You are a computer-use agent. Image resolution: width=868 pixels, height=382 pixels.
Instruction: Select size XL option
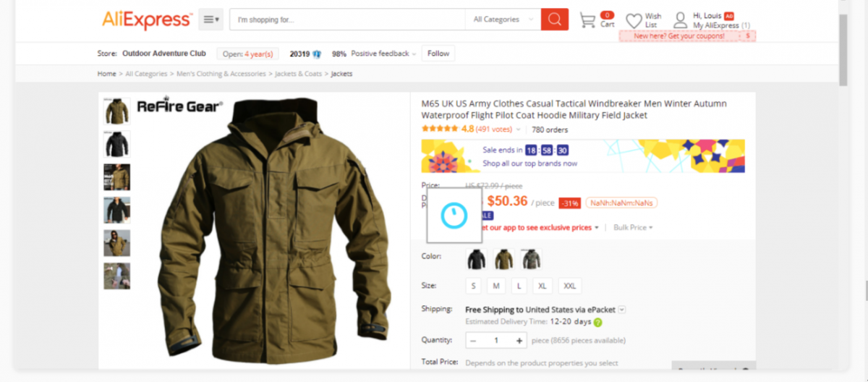pyautogui.click(x=542, y=286)
